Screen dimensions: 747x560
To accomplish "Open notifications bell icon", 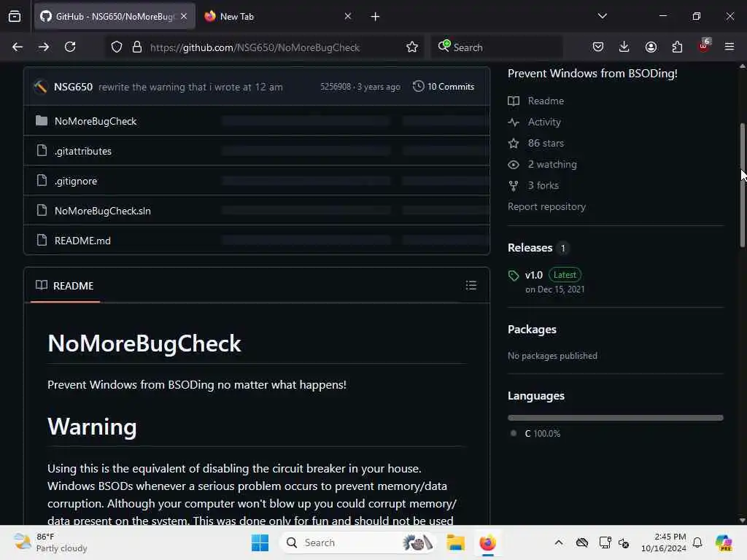I will [697, 542].
